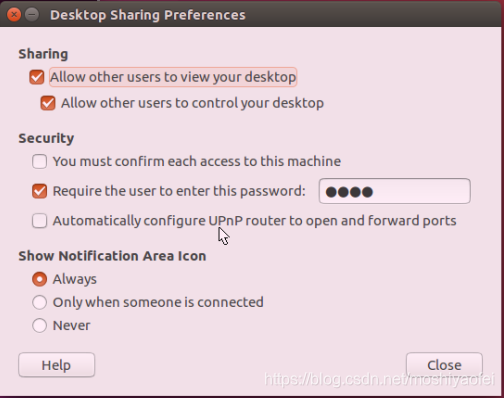Minimize the Desktop Sharing Preferences window
Image resolution: width=504 pixels, height=398 pixels.
pyautogui.click(x=32, y=15)
